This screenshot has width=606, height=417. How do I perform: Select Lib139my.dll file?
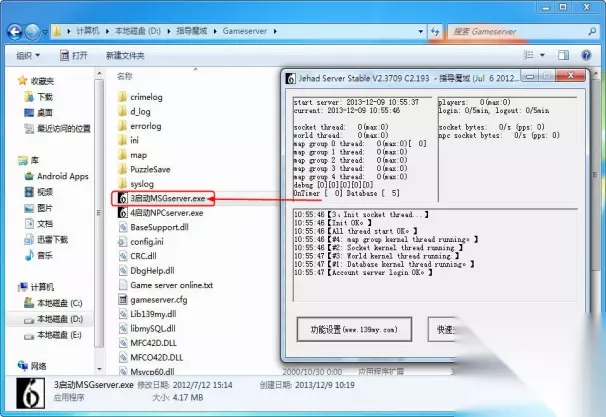[x=147, y=314]
